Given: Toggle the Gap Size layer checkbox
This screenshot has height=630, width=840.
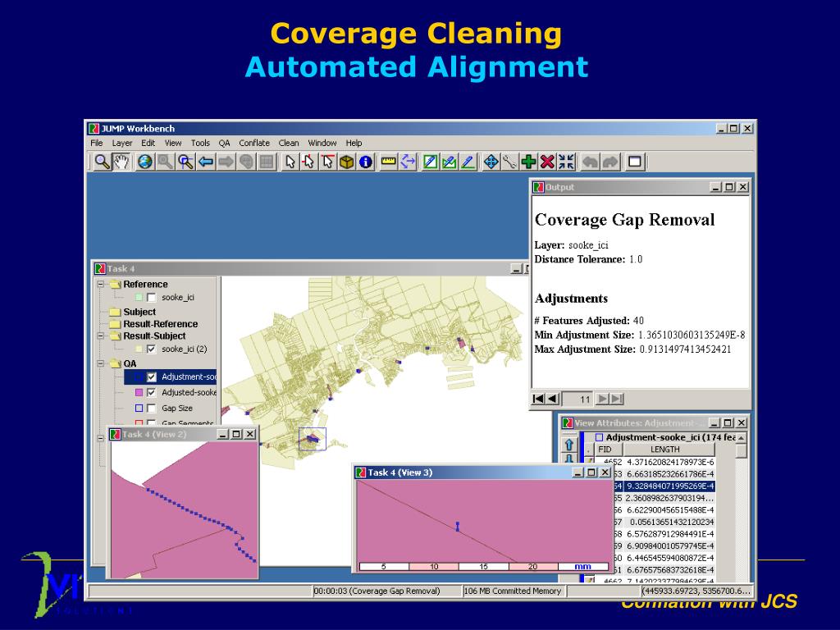Looking at the screenshot, I should coord(151,408).
